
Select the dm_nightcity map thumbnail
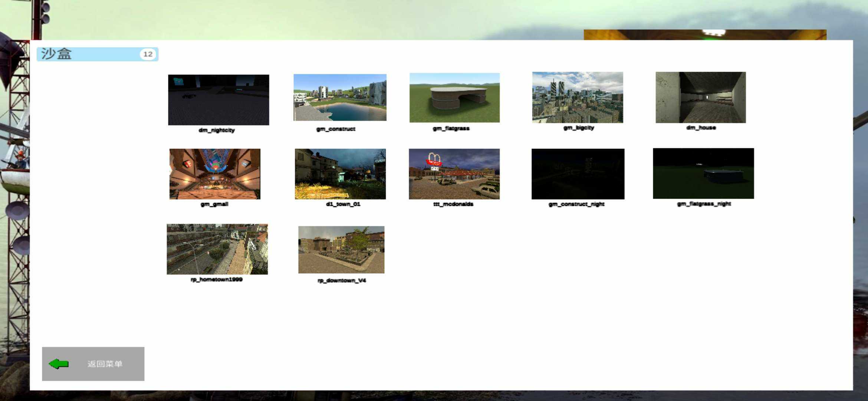point(218,100)
